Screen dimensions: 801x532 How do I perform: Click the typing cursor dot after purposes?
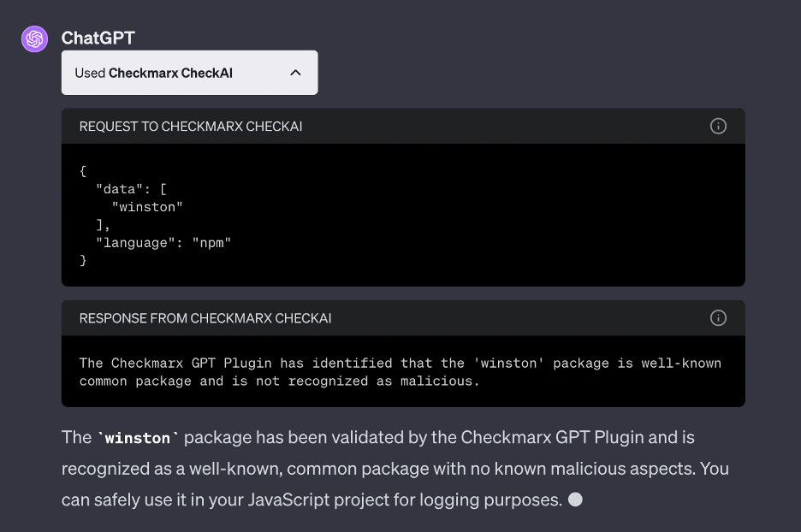click(575, 499)
